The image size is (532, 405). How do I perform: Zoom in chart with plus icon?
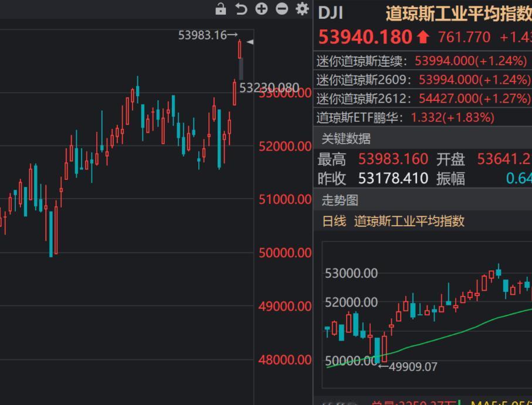point(261,9)
